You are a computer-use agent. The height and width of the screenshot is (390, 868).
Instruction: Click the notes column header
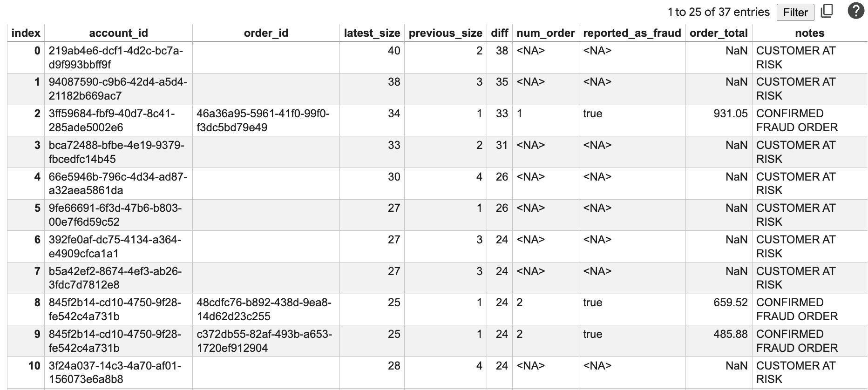pos(809,33)
